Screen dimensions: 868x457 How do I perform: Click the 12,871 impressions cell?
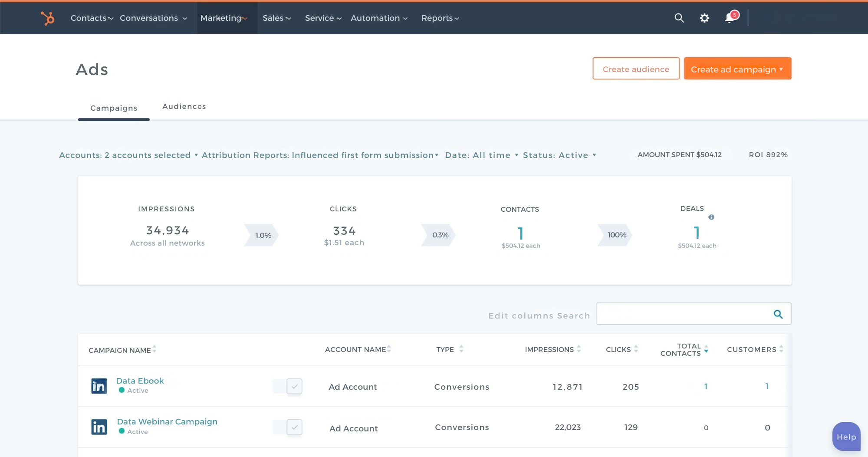(567, 387)
